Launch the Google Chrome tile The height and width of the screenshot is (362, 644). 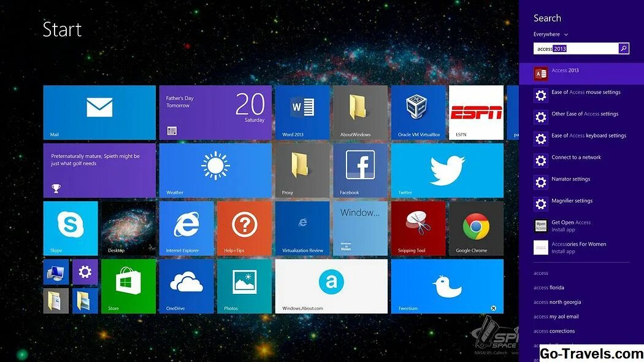(x=476, y=228)
